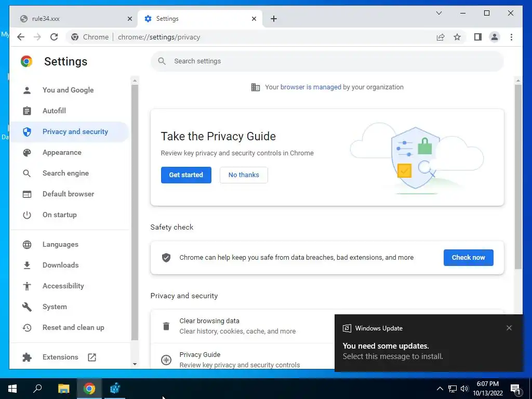
Task: Switch to the rule34.xxx tab
Action: point(74,19)
